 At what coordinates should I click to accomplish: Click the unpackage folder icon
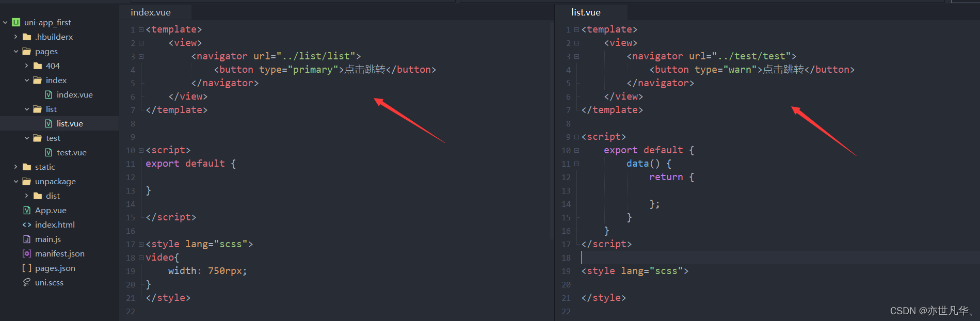click(27, 181)
